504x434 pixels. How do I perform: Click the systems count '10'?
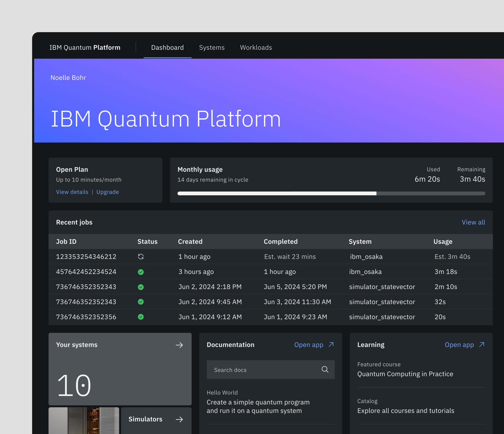click(74, 386)
